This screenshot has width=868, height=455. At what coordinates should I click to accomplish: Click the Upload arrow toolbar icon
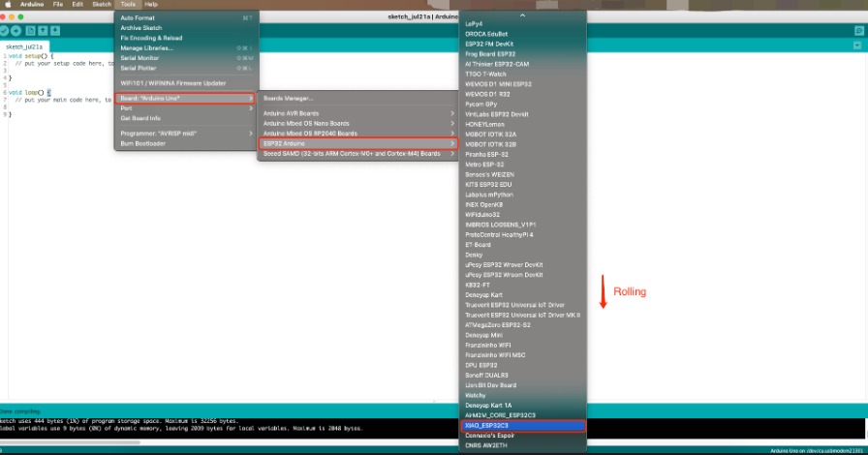pyautogui.click(x=16, y=31)
